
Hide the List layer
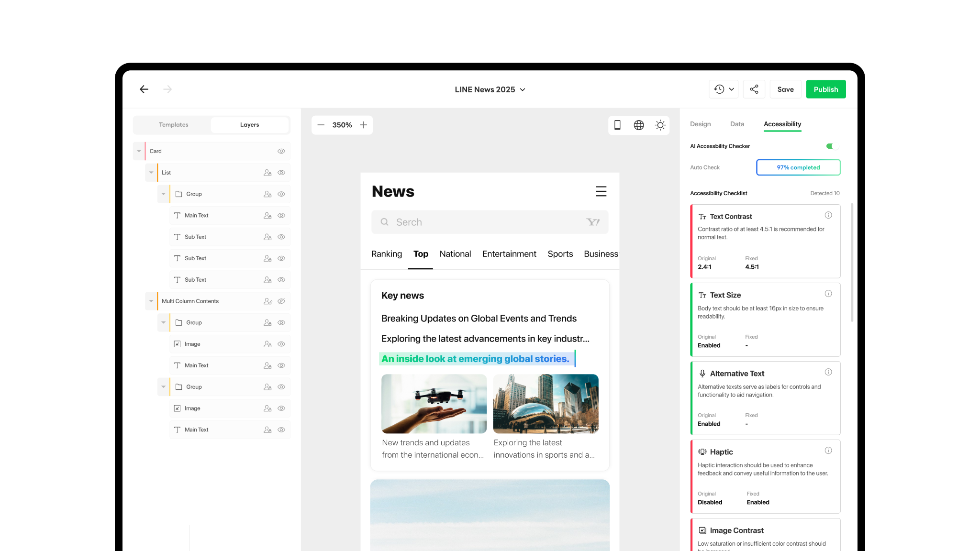tap(281, 173)
